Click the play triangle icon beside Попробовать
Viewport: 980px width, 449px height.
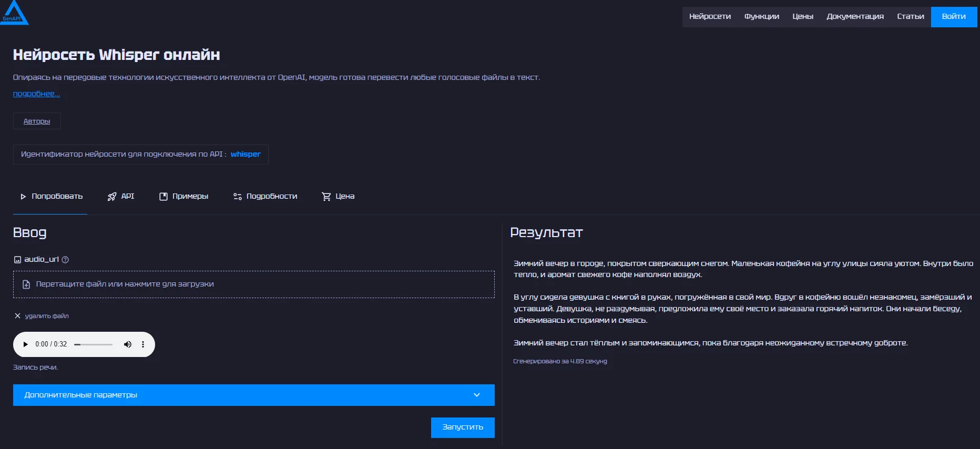tap(23, 197)
